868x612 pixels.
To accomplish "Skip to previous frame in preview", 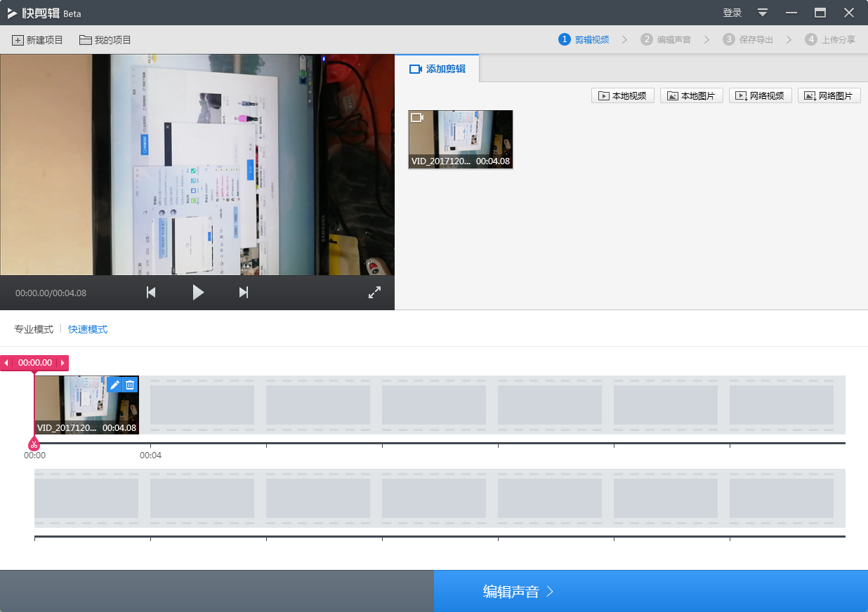I will 151,293.
